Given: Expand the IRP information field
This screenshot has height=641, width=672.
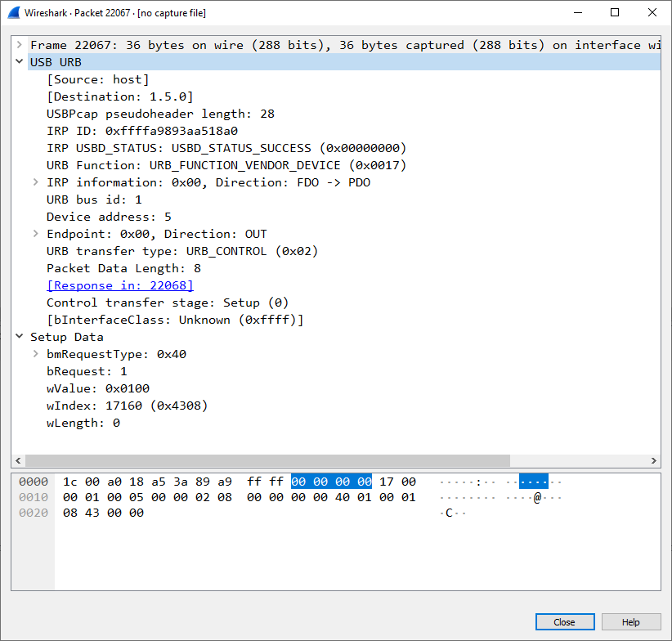Looking at the screenshot, I should (34, 182).
